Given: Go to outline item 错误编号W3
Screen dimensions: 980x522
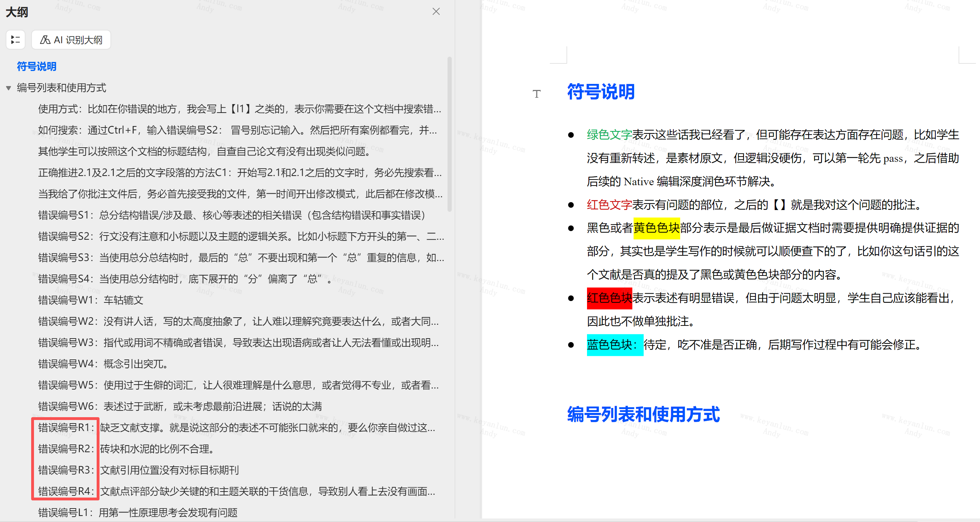Looking at the screenshot, I should click(239, 343).
